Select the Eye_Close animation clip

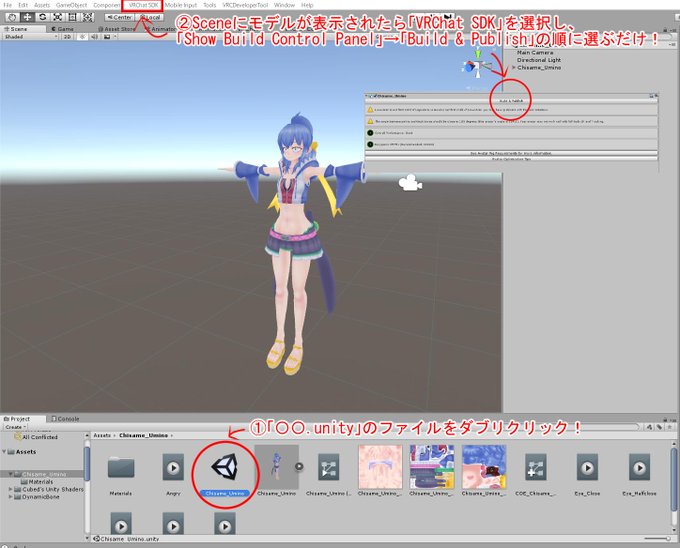(x=587, y=467)
